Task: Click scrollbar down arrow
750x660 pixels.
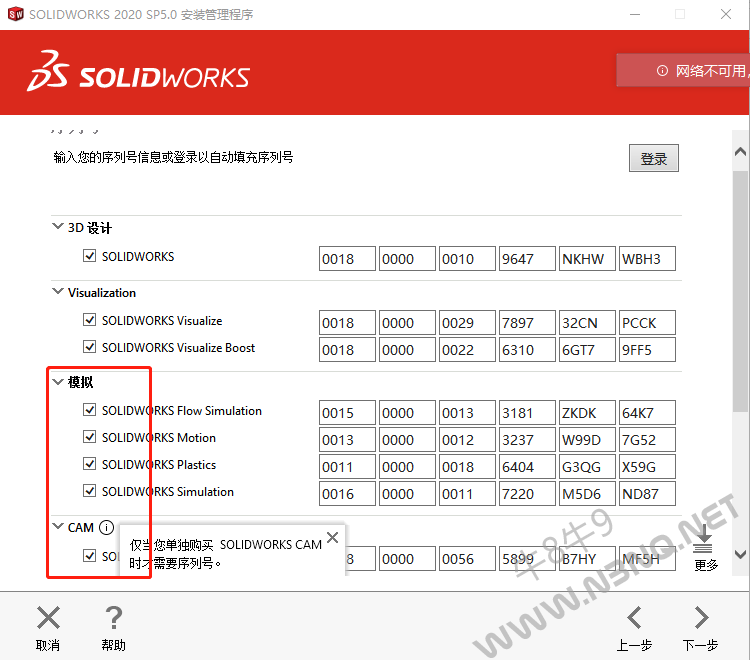Action: tap(740, 554)
